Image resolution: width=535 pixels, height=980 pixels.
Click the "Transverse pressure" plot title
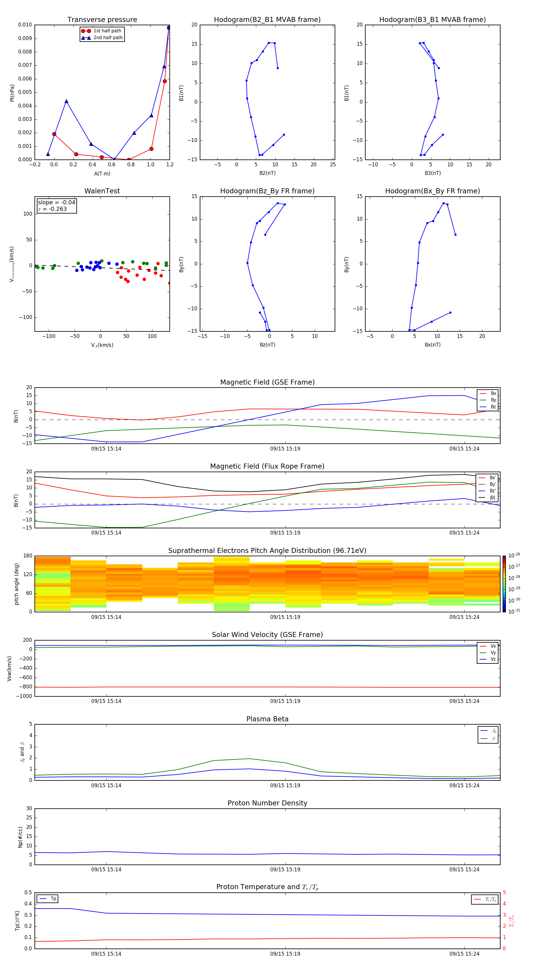pyautogui.click(x=102, y=20)
